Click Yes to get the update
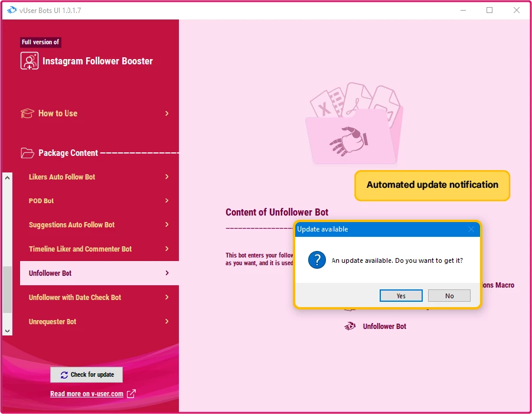The width and height of the screenshot is (532, 414). tap(401, 295)
